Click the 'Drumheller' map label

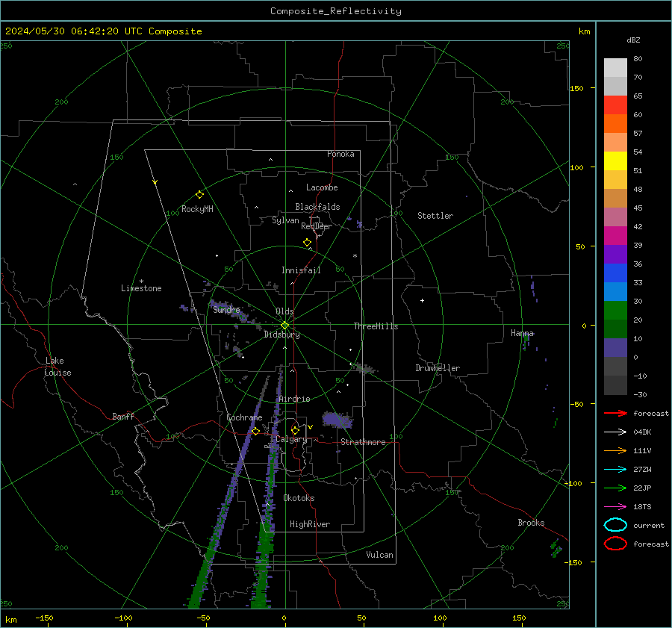click(x=438, y=368)
